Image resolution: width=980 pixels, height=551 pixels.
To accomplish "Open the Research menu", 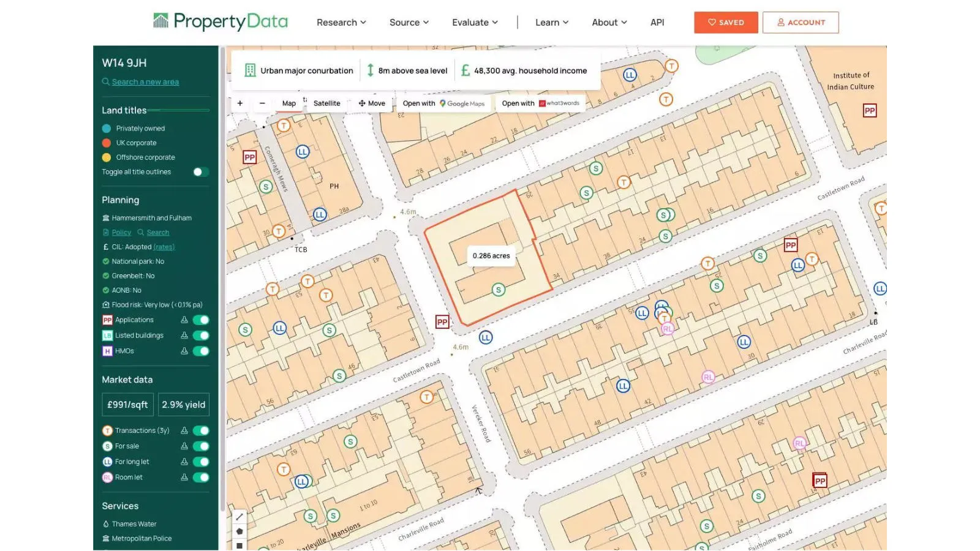I will (341, 22).
